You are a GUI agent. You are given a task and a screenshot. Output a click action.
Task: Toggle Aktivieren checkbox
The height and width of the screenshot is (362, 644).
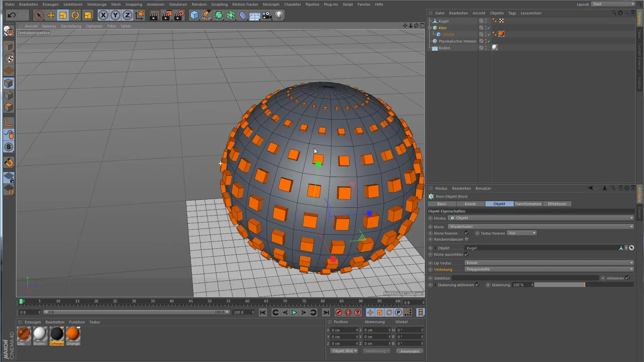628,278
